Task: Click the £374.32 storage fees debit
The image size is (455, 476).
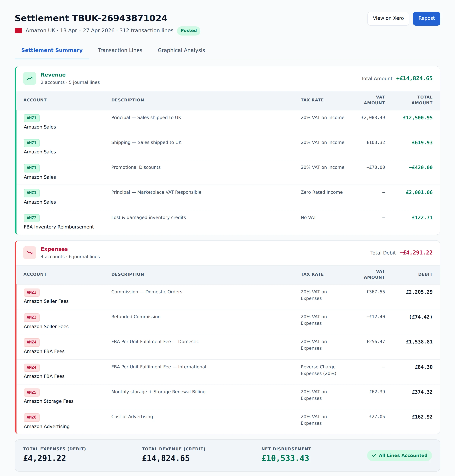Action: click(422, 392)
